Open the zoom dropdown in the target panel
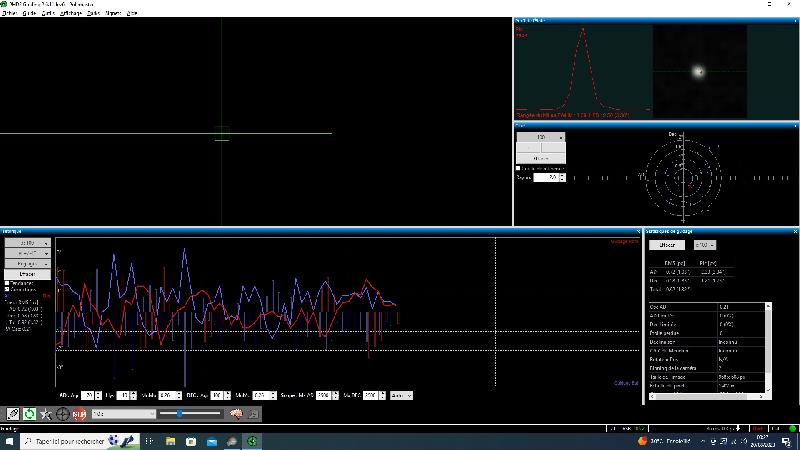 click(541, 137)
